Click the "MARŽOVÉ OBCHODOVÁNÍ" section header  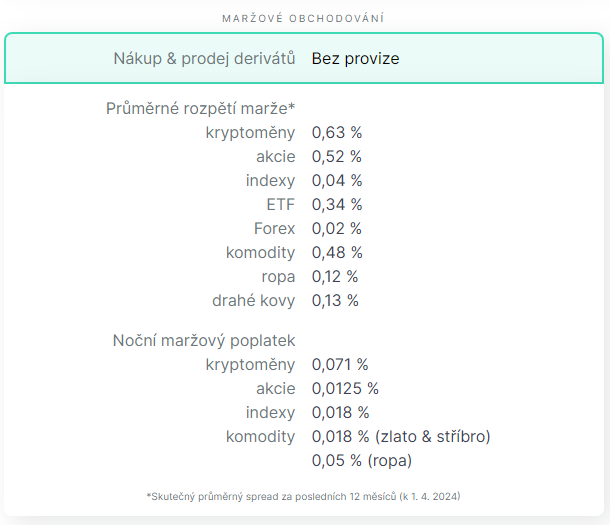pyautogui.click(x=305, y=18)
